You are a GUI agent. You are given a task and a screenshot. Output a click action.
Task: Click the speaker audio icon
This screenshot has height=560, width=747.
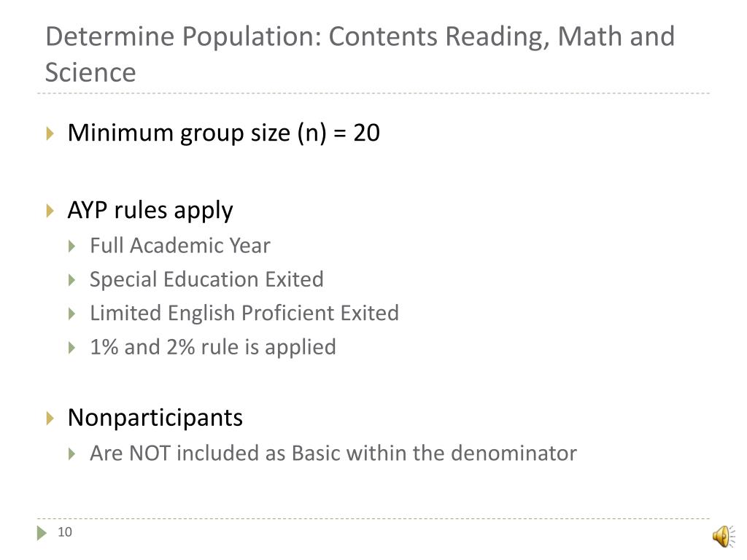[x=724, y=536]
